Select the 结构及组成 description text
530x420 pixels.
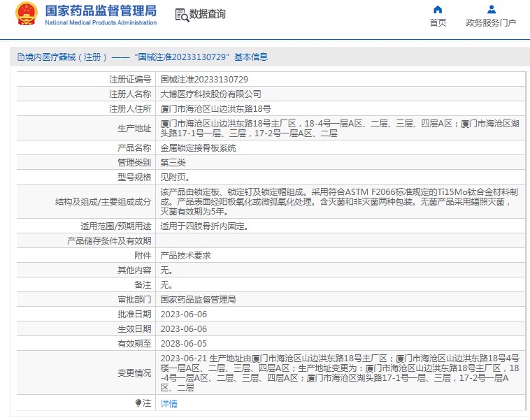pyautogui.click(x=339, y=202)
